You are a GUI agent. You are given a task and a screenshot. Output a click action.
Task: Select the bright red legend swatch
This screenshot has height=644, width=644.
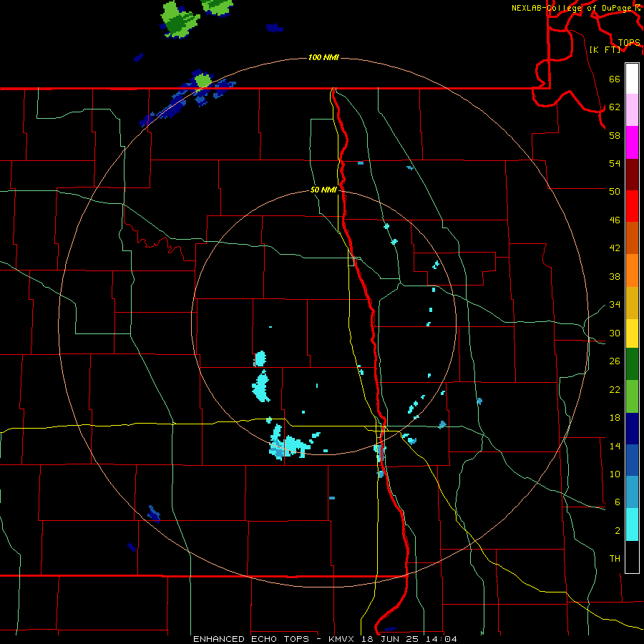point(632,206)
